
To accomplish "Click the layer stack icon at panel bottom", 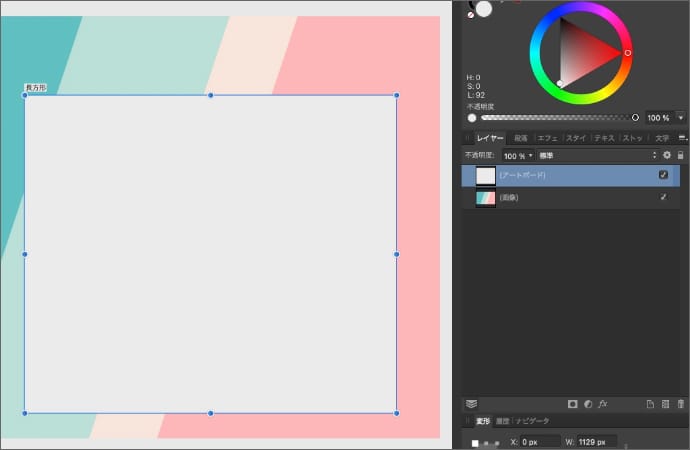I will [x=471, y=404].
